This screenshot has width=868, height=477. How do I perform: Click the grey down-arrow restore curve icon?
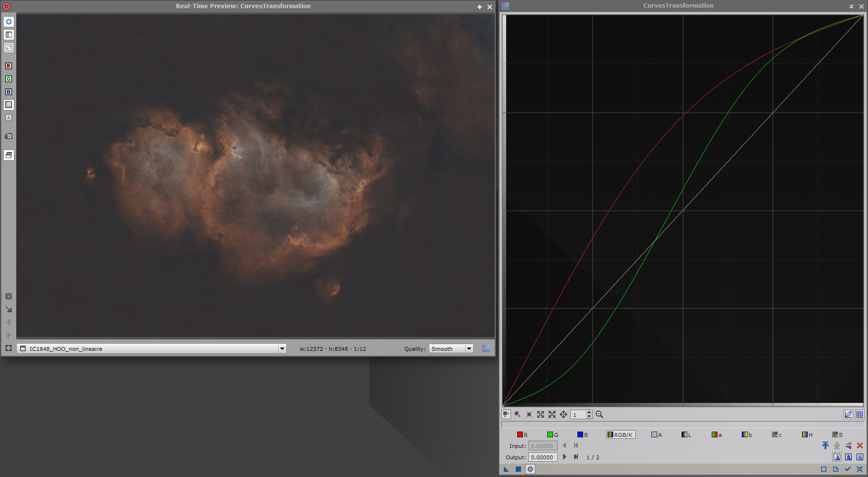(837, 445)
